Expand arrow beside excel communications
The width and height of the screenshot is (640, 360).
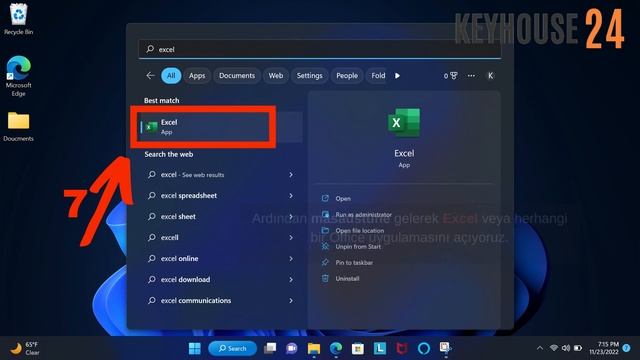click(x=291, y=300)
